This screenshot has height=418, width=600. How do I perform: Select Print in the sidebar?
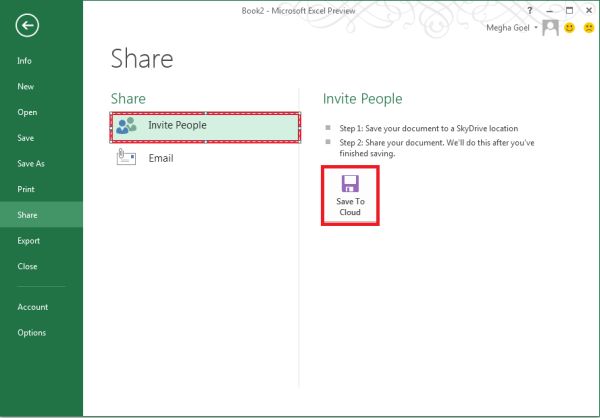click(26, 189)
